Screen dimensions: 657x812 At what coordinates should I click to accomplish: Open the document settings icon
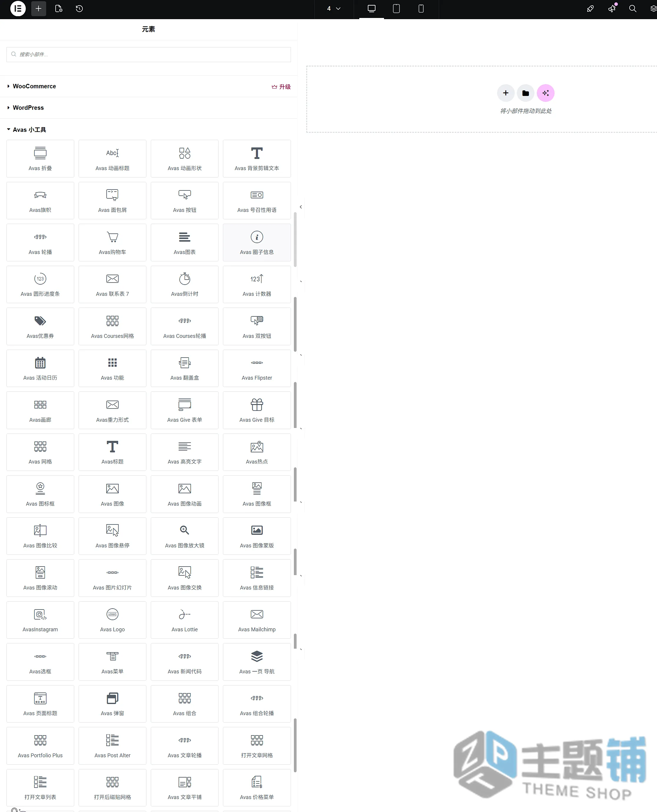pos(59,9)
